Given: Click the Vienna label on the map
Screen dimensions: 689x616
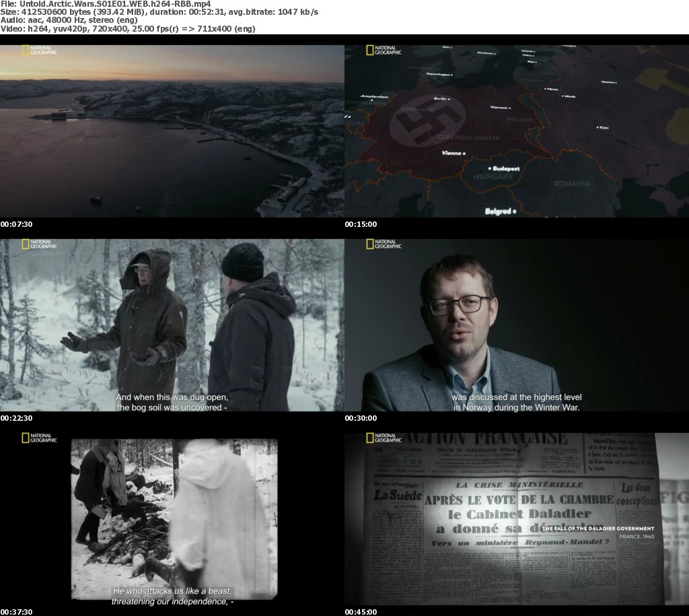Looking at the screenshot, I should coord(450,153).
